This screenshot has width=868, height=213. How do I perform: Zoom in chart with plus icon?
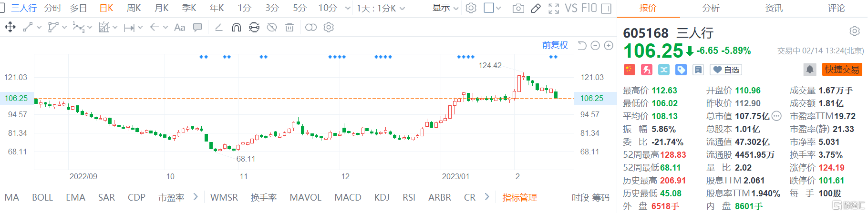coord(609,45)
